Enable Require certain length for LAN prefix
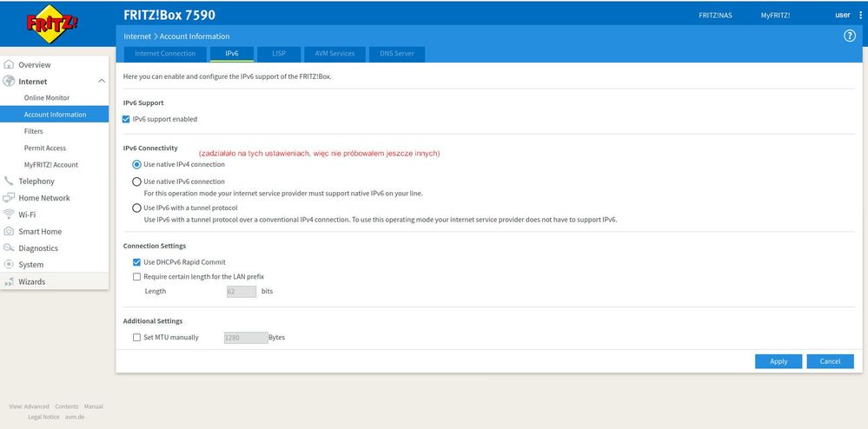 click(136, 277)
